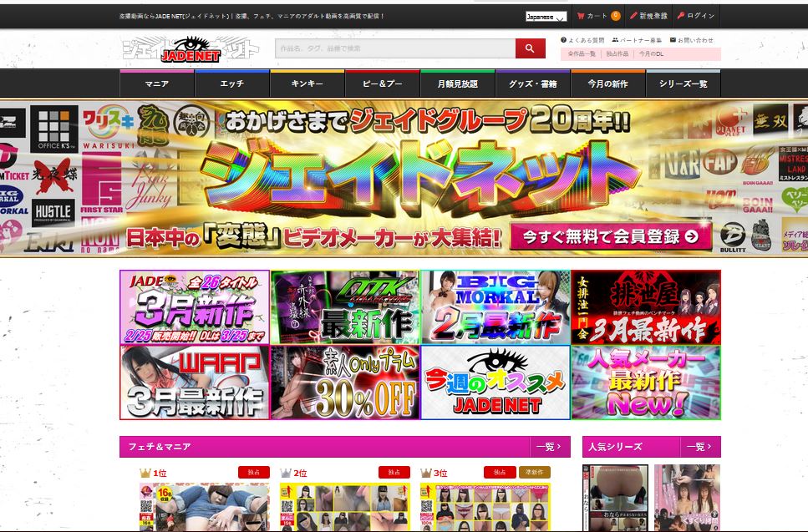Click the red magnifier search button
The height and width of the screenshot is (532, 808).
[x=530, y=48]
